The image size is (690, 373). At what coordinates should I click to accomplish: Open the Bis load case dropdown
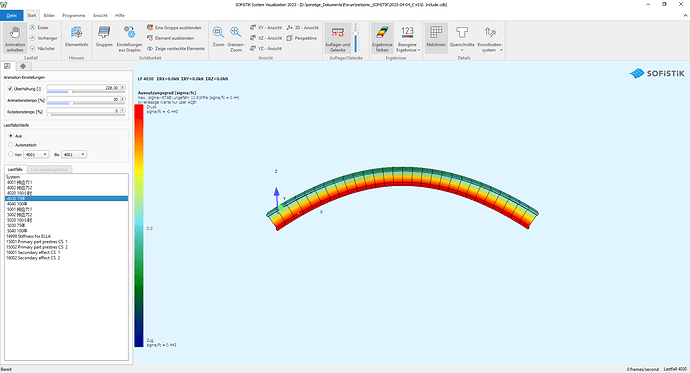point(74,154)
